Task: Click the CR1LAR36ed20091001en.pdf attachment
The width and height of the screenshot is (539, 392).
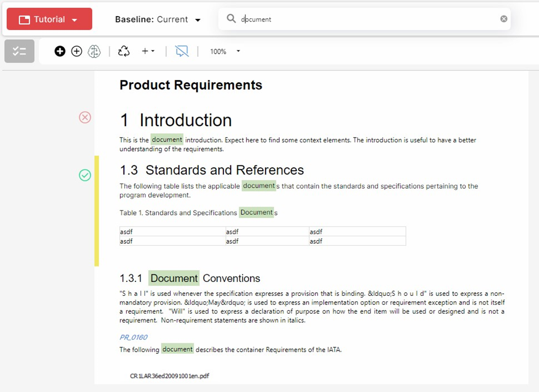Action: (169, 376)
